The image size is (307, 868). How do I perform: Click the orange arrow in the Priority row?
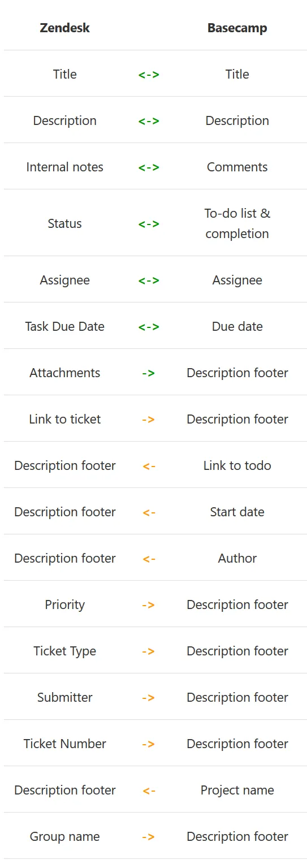click(149, 604)
